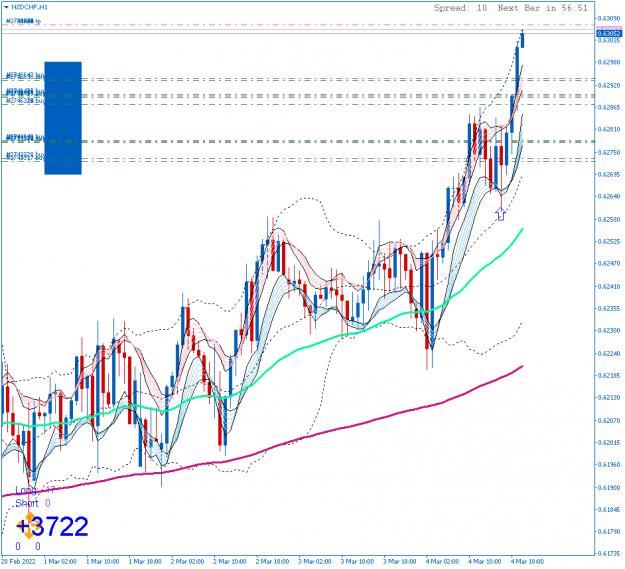Click the 3 Mar 10:00 time label
This screenshot has height=569, width=625.
[357, 562]
